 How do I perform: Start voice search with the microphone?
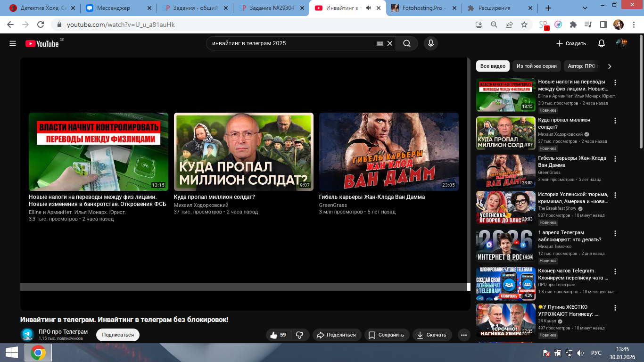[x=430, y=43]
